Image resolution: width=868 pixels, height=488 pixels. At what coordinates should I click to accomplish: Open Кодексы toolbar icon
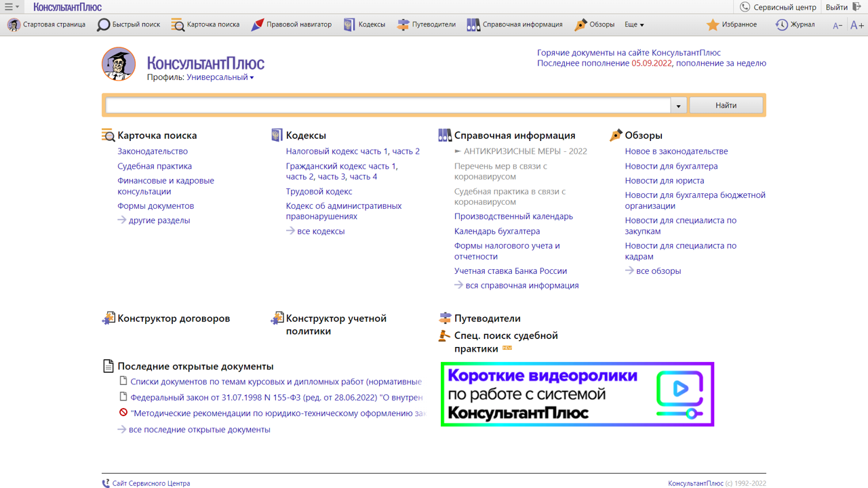pyautogui.click(x=349, y=24)
